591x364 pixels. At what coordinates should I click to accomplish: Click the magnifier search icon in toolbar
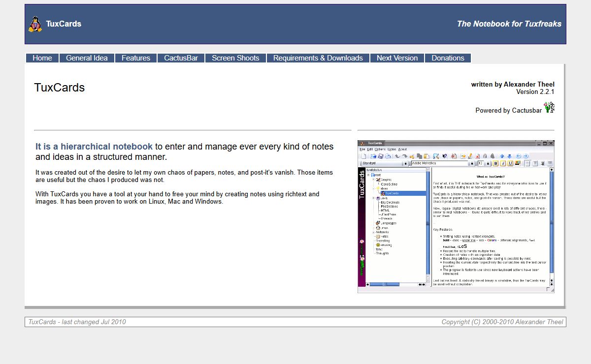pos(436,156)
